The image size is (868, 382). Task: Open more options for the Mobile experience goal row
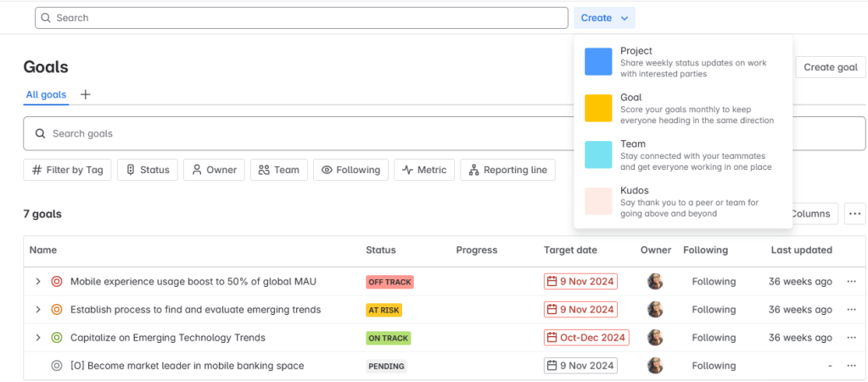(x=851, y=282)
